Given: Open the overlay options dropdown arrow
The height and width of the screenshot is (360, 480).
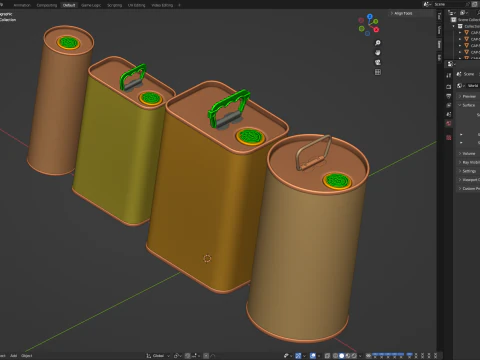Looking at the screenshot, I should (x=319, y=356).
